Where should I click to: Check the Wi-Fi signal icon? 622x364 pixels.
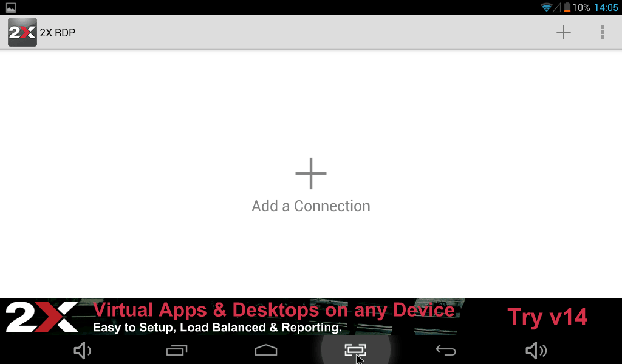click(546, 7)
